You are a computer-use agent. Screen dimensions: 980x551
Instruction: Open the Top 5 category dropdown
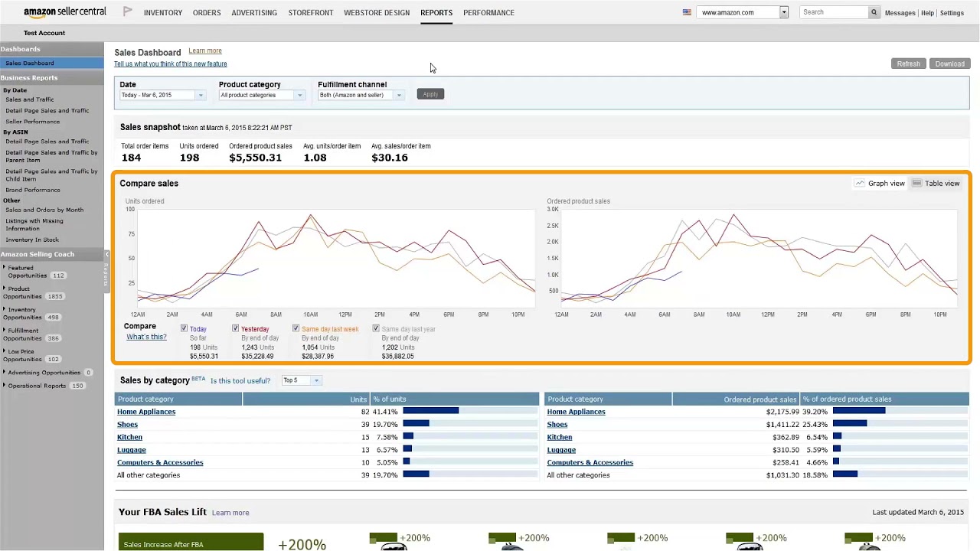301,380
